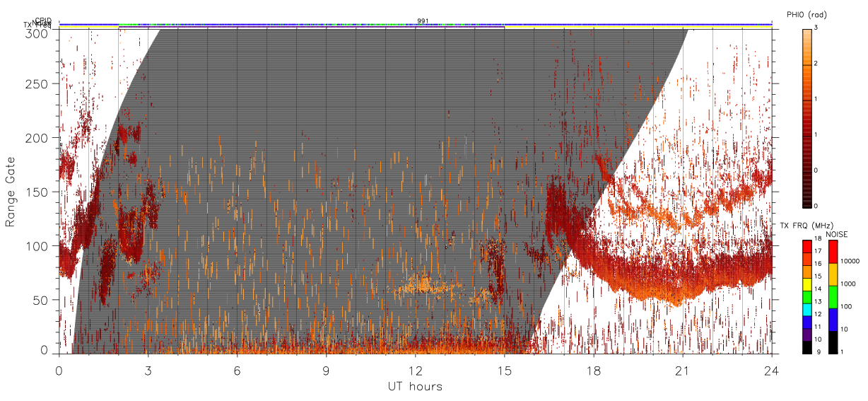Click the TX FRQ legend label 14
The image size is (868, 401).
pos(818,289)
